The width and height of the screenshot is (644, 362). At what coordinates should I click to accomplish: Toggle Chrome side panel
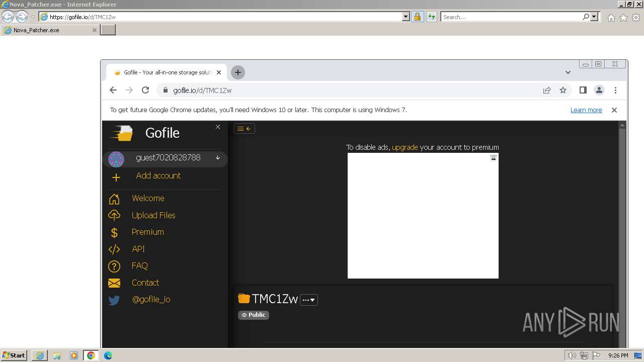[583, 90]
